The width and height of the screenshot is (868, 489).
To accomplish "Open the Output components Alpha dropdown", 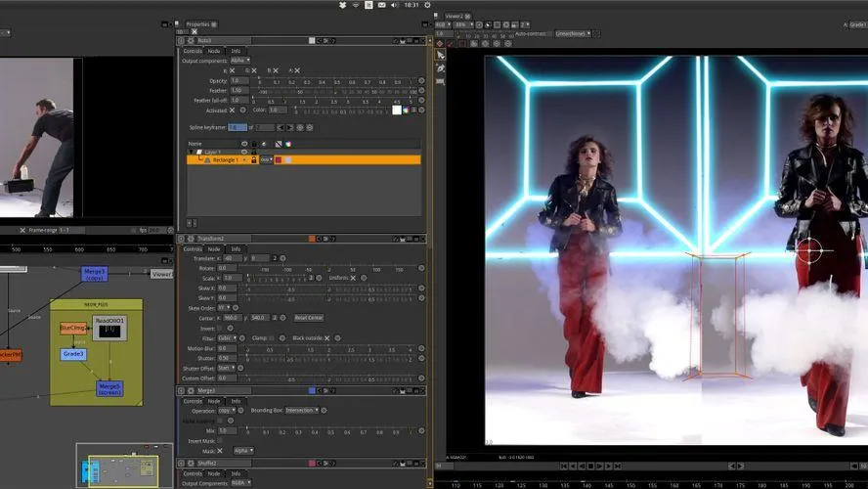I will coord(240,61).
